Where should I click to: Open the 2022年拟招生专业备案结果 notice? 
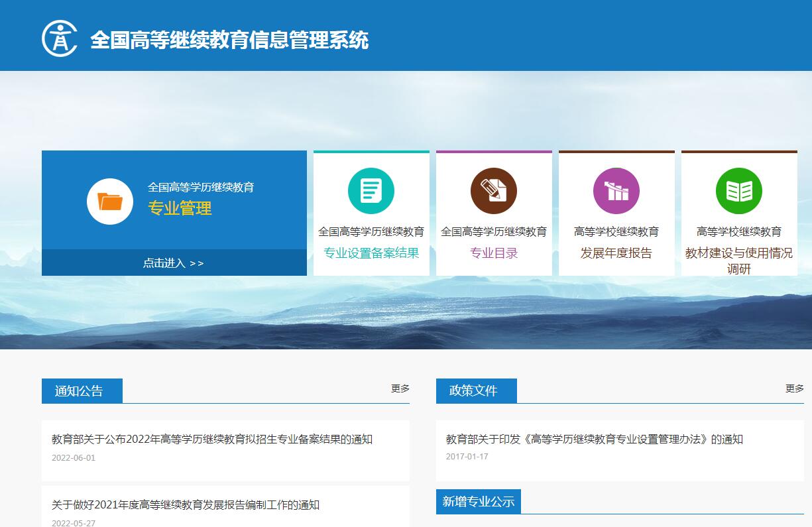[x=212, y=439]
